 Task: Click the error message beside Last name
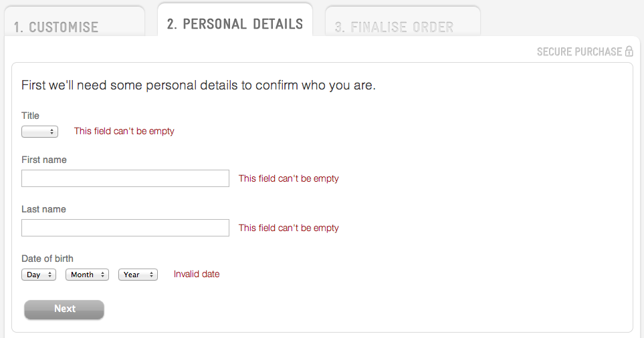click(x=289, y=228)
